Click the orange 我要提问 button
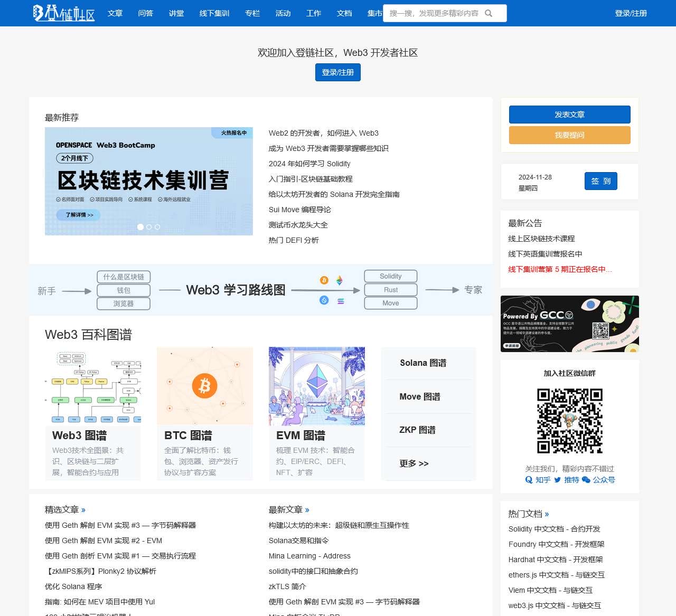The width and height of the screenshot is (676, 616). 570,135
